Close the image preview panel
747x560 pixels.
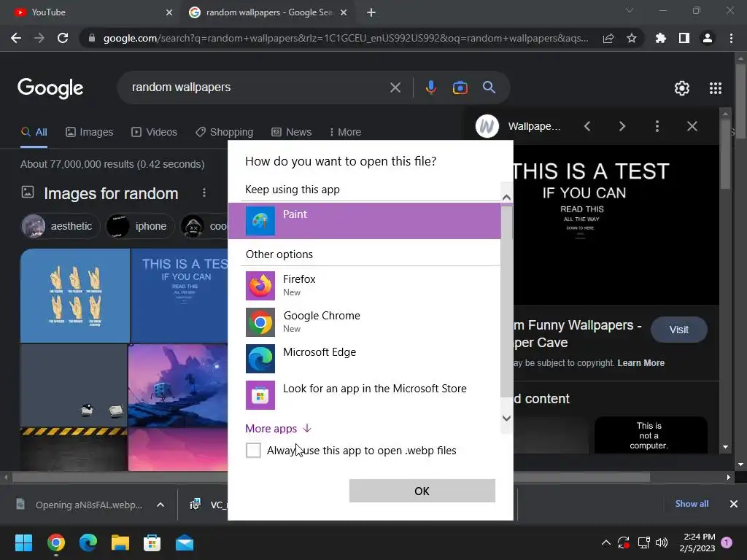[x=692, y=126]
